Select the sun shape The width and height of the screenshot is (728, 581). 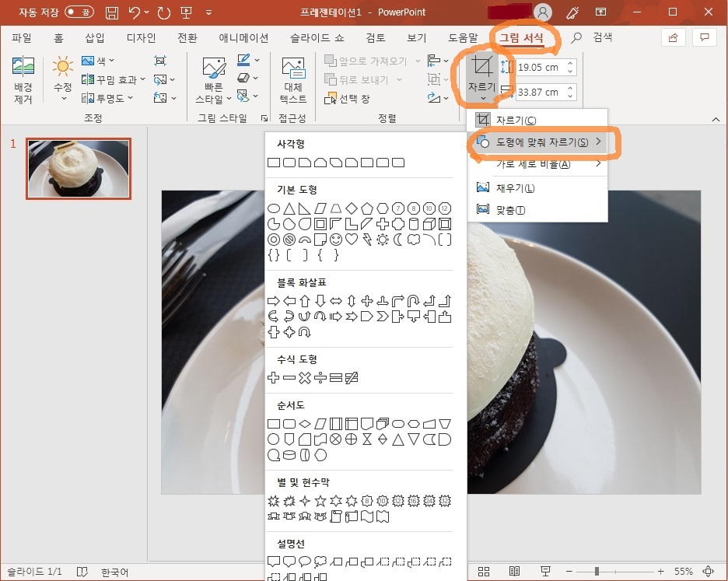[382, 240]
